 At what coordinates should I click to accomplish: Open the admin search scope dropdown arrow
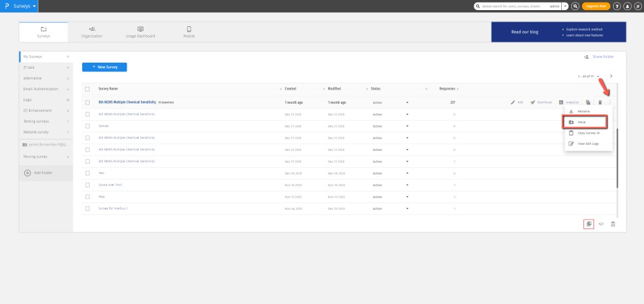[x=565, y=6]
